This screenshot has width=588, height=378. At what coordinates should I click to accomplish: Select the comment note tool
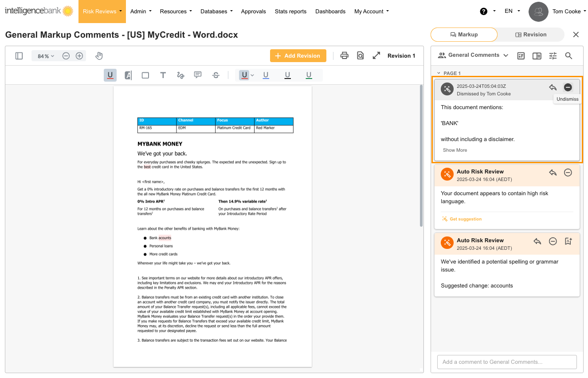tap(198, 75)
